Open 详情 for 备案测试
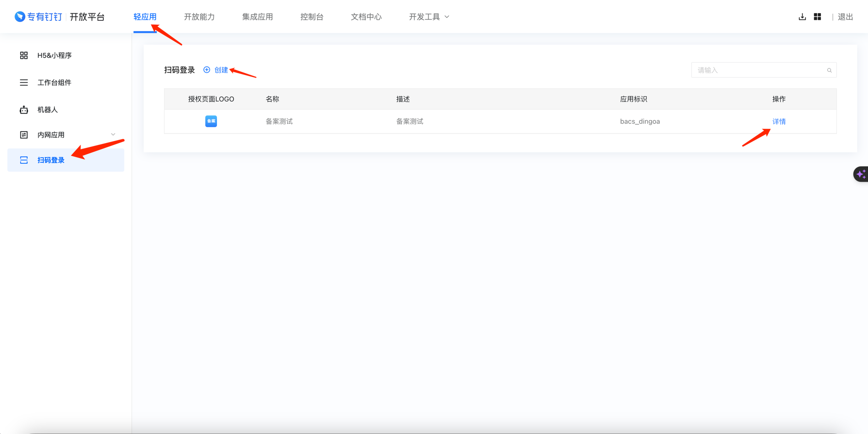Screen dimensions: 868x434 (779, 121)
